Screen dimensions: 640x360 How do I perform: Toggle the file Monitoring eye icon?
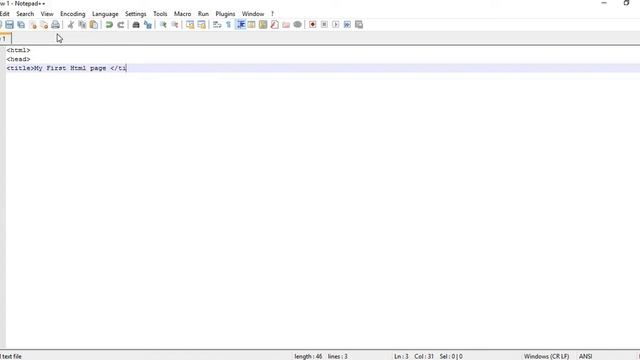(298, 24)
